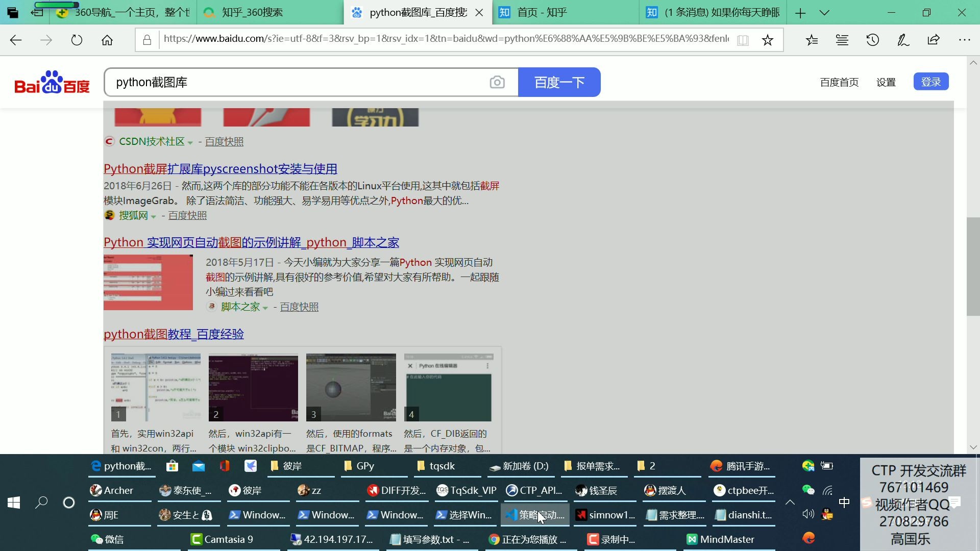Click thumbnail of 脚本之家 result
This screenshot has width=980, height=551.
pyautogui.click(x=148, y=282)
